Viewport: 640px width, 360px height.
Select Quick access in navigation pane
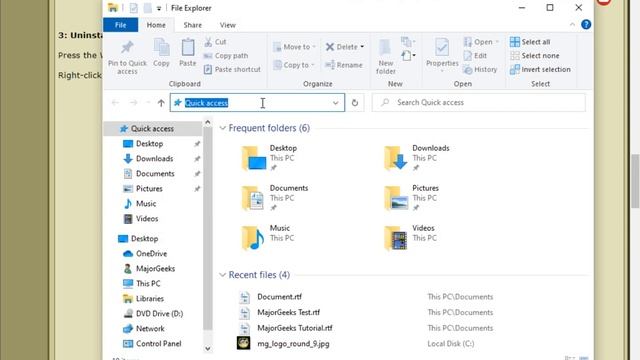pos(152,129)
